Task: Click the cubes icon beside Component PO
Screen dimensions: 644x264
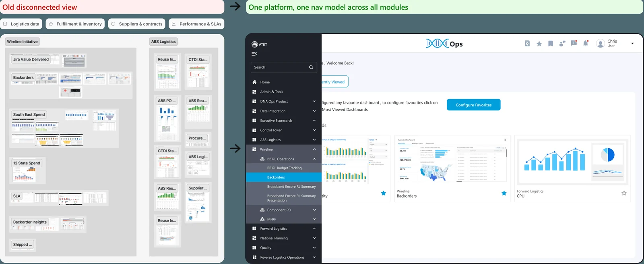Action: pyautogui.click(x=262, y=210)
